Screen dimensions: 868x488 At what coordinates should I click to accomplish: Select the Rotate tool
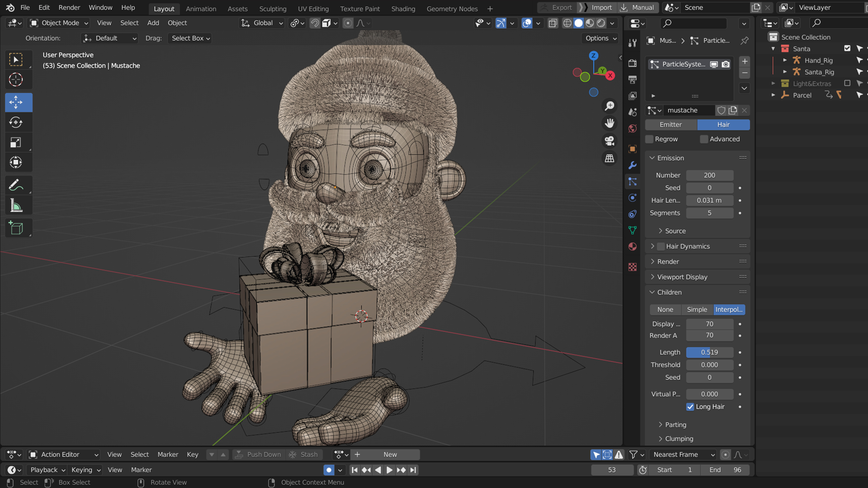[x=16, y=122]
